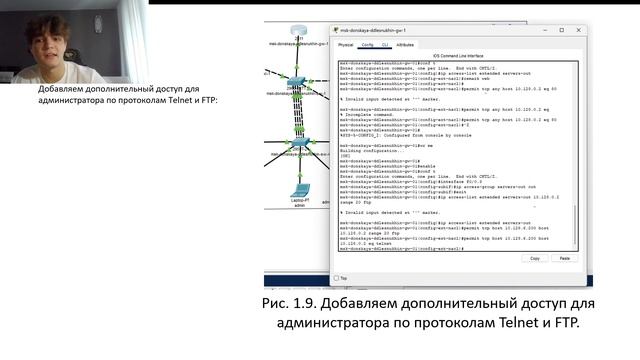The height and width of the screenshot is (360, 640).
Task: Close the router configuration window
Action: 578,30
